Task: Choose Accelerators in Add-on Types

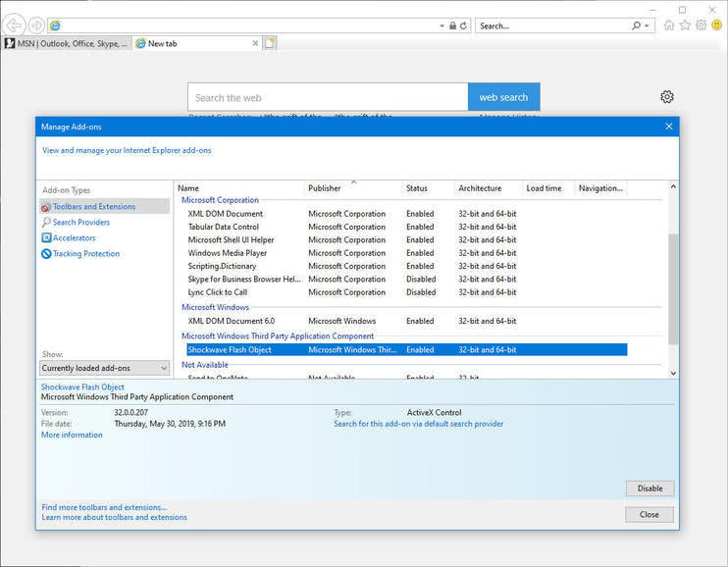Action: coord(75,238)
